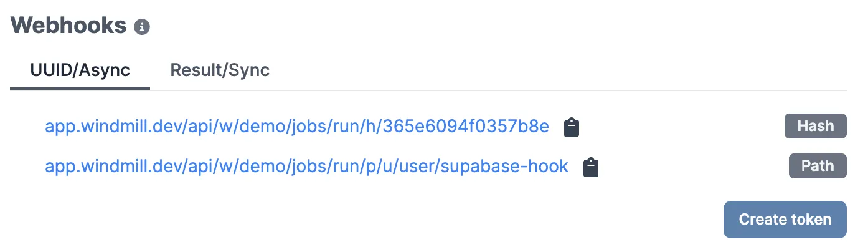This screenshot has width=868, height=252.
Task: Click clipboard icon after 365e6094f0357b8e
Action: pos(571,127)
